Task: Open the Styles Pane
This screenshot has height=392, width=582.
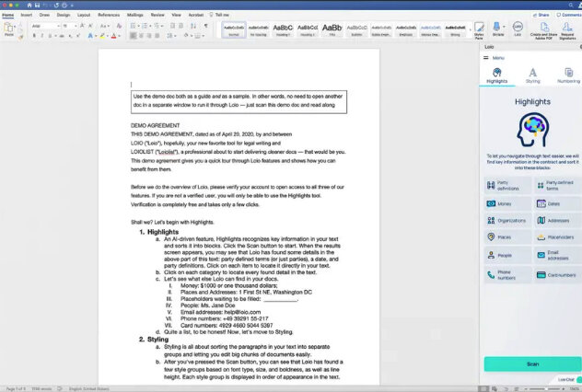Action: point(479,29)
